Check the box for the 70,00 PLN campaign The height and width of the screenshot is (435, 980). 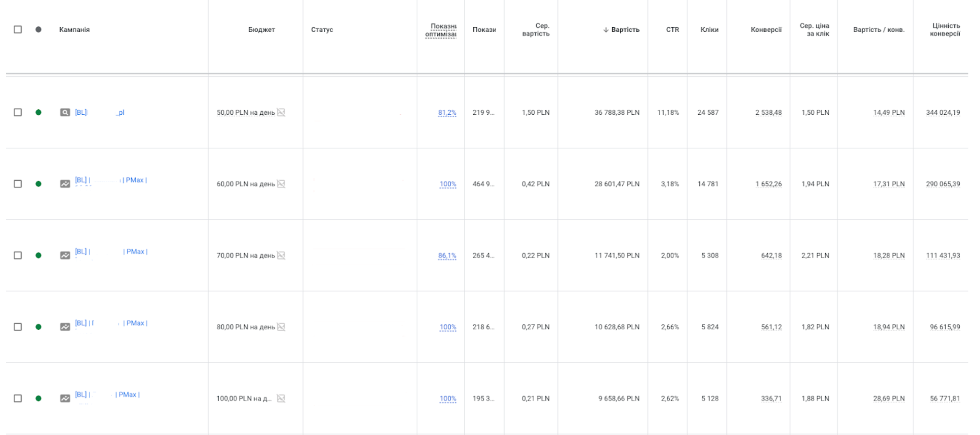click(18, 255)
